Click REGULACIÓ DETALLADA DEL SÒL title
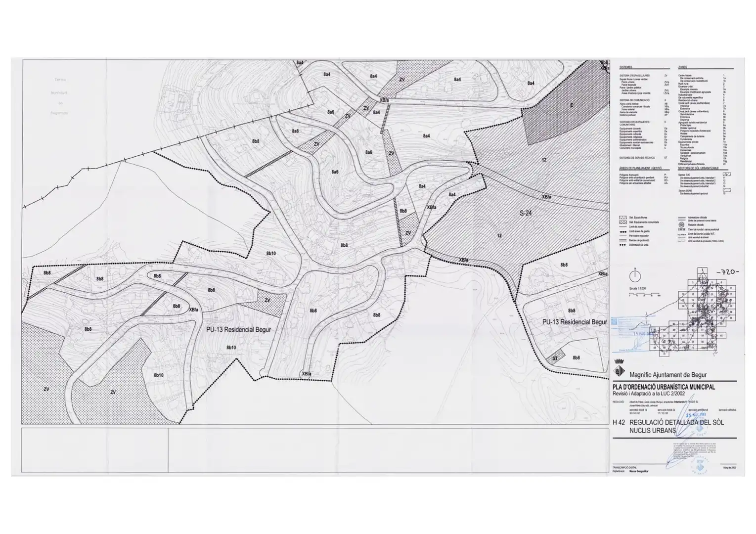Image resolution: width=756 pixels, height=534 pixels. [676, 423]
